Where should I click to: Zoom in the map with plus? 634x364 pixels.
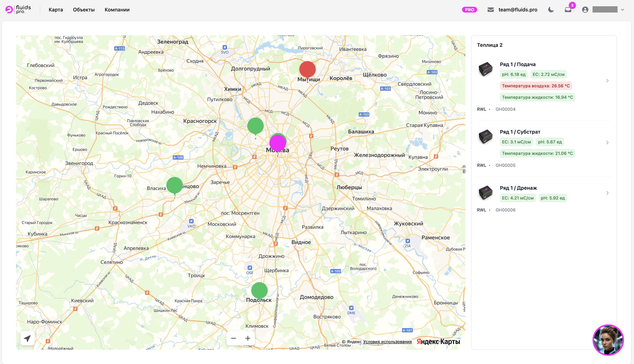(248, 338)
